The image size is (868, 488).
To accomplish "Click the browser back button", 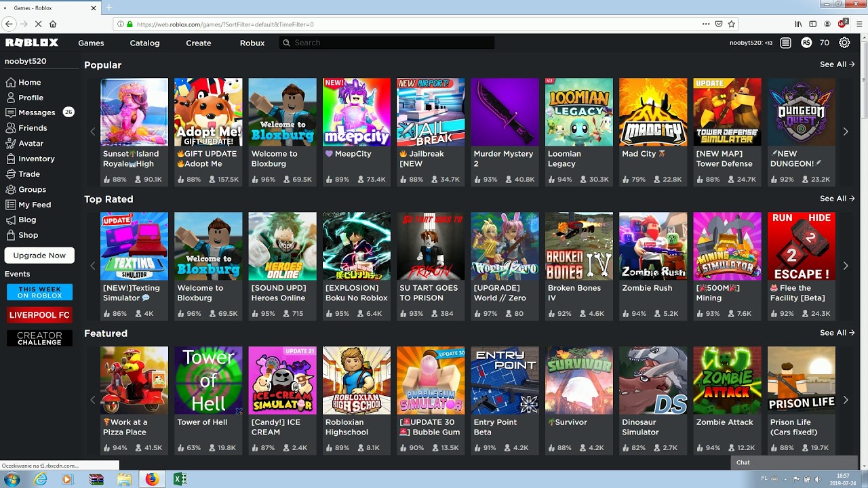I will point(9,24).
